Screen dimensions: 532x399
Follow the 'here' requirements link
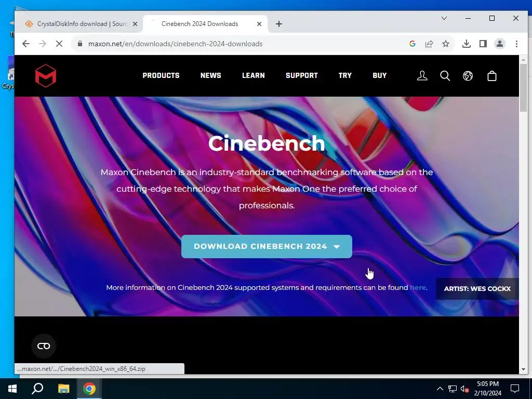(x=418, y=287)
